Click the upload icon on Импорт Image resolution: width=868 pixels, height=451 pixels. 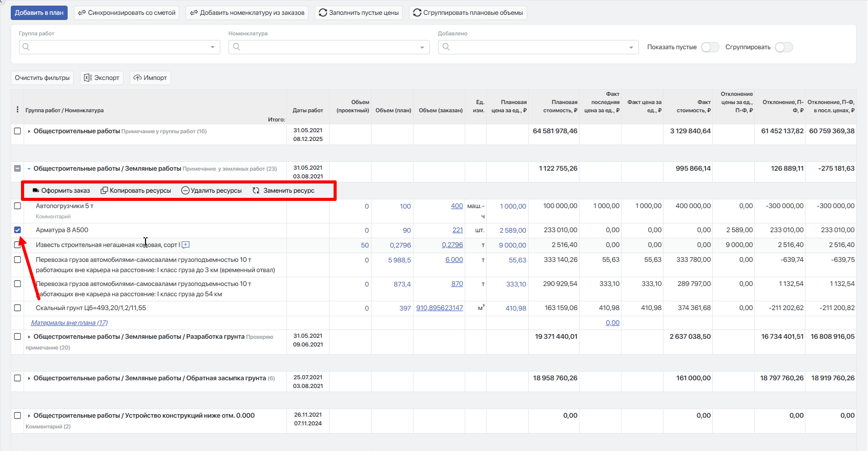pos(137,78)
